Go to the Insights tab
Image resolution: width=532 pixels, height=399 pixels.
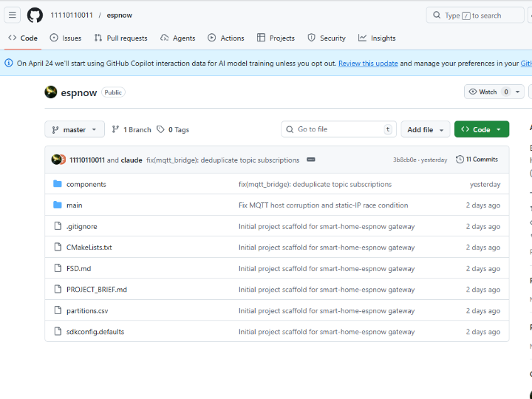(x=377, y=38)
